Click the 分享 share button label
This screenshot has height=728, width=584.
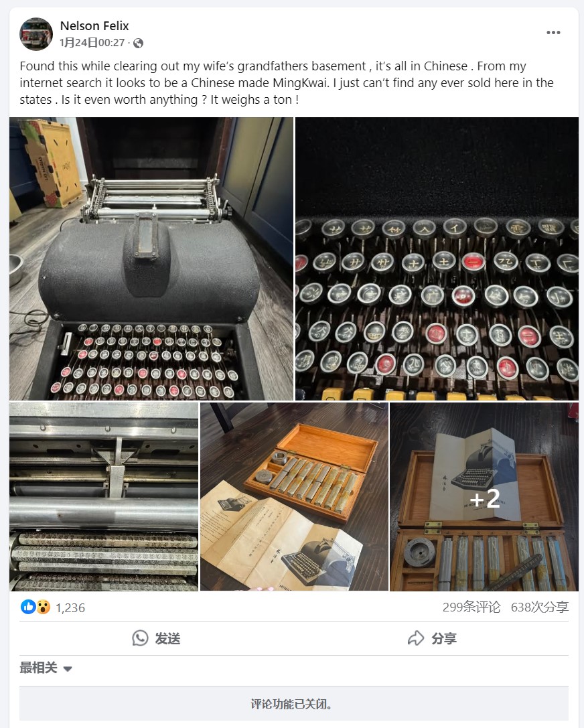point(444,639)
